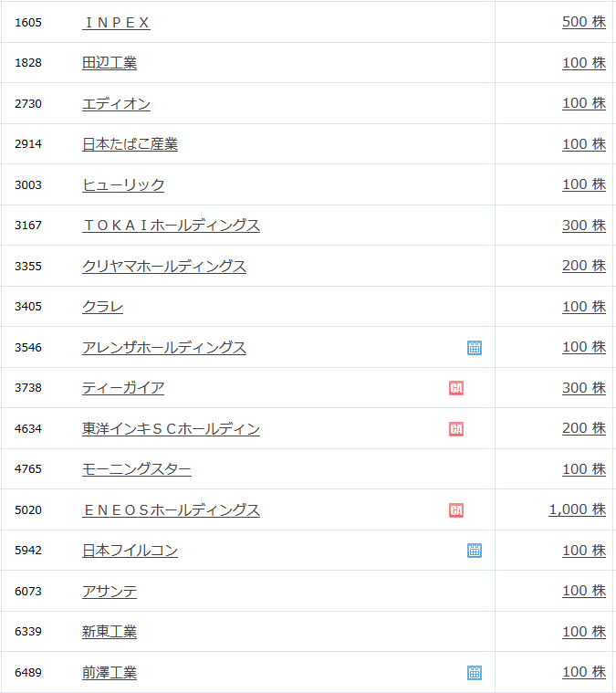Click the 新東工業 link
The height and width of the screenshot is (693, 616).
tap(110, 632)
